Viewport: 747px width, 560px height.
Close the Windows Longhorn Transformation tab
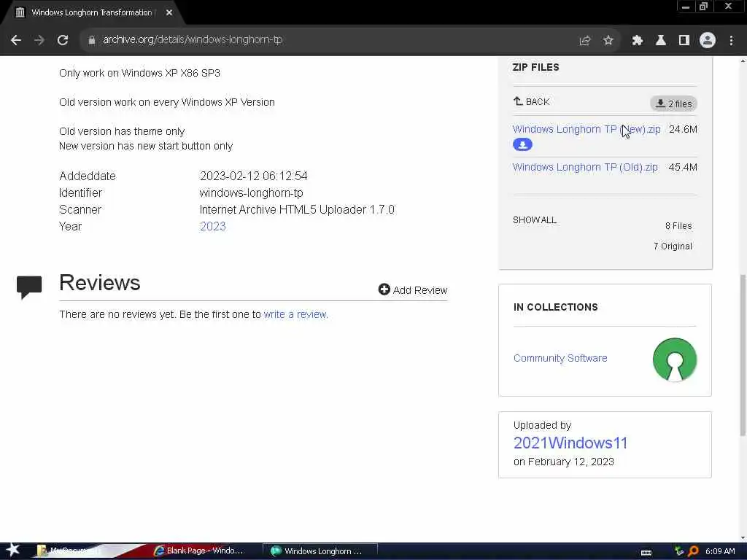(x=169, y=13)
